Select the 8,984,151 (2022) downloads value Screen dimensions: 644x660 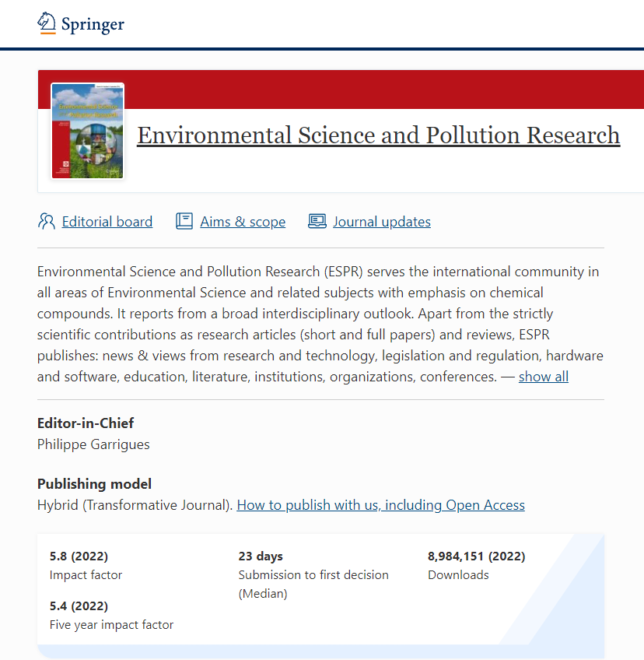(477, 556)
